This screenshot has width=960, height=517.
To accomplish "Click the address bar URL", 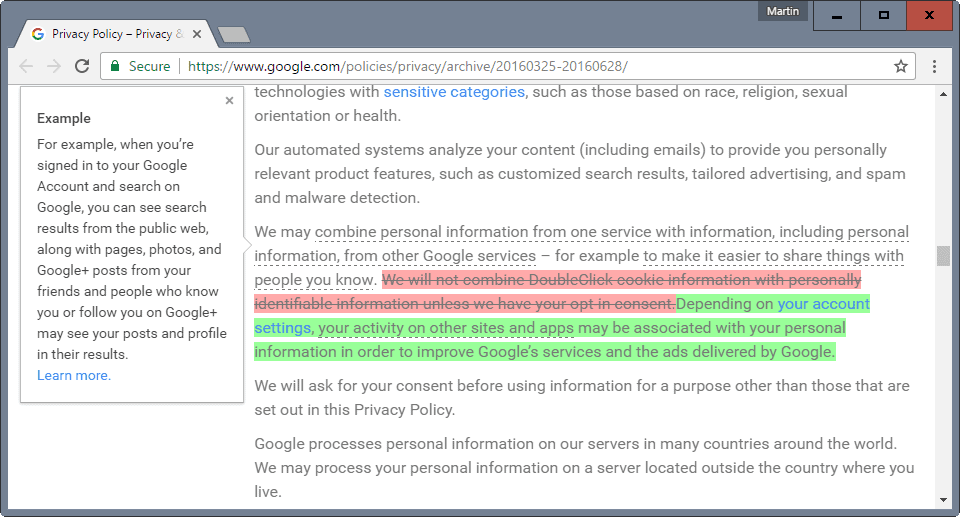I will (x=408, y=66).
